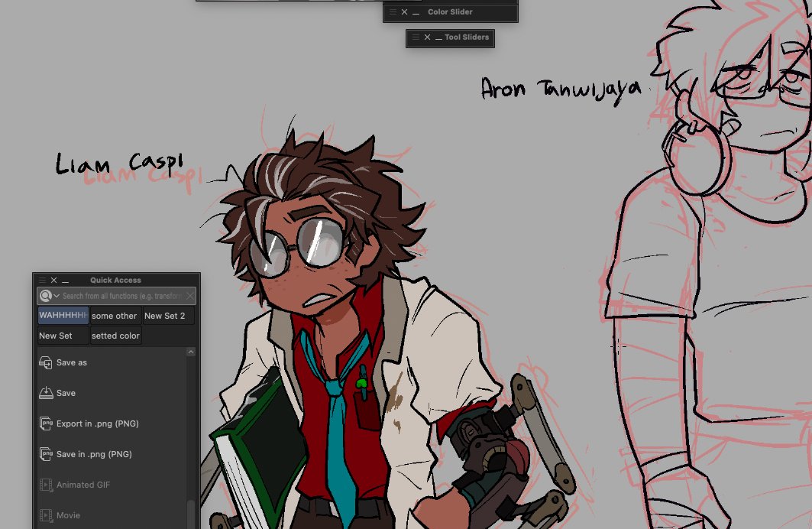812x529 pixels.
Task: Click the Save as icon
Action: pos(46,362)
